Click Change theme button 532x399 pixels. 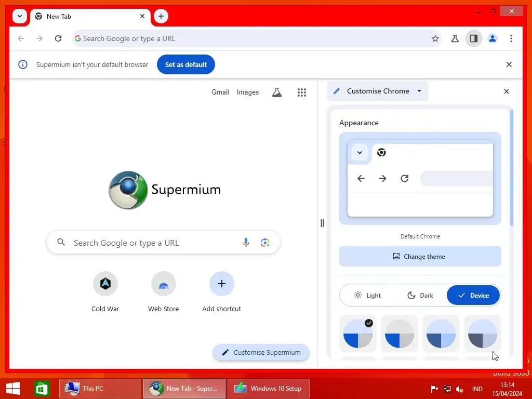point(420,257)
